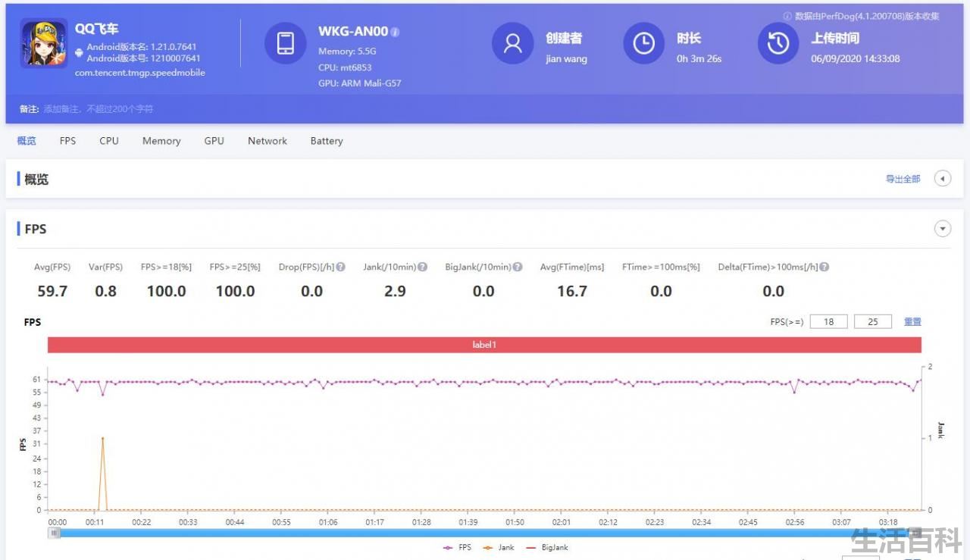This screenshot has width=970, height=560.
Task: Click the info icon beside PerfDog version note
Action: point(787,16)
